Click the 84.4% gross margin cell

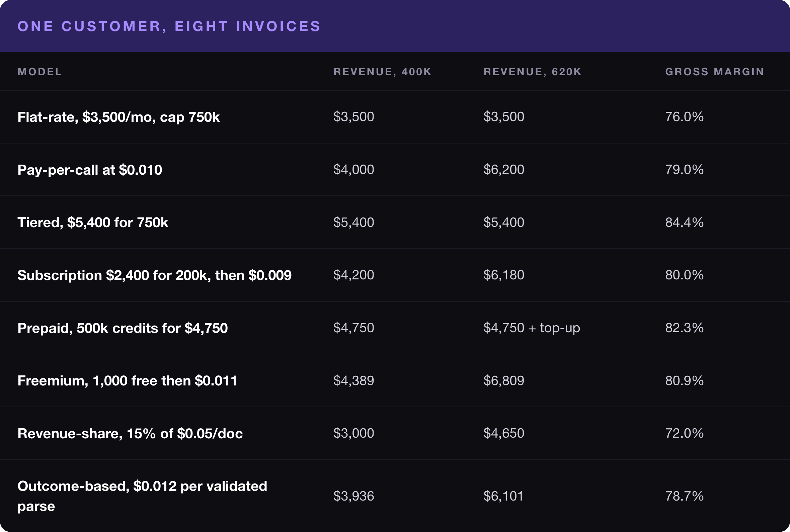pyautogui.click(x=684, y=222)
